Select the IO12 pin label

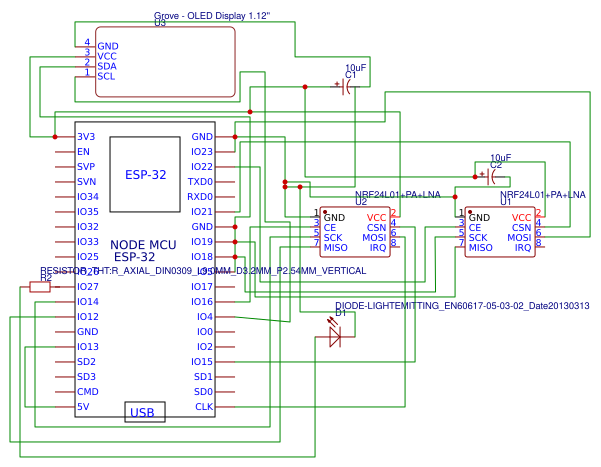pos(88,317)
